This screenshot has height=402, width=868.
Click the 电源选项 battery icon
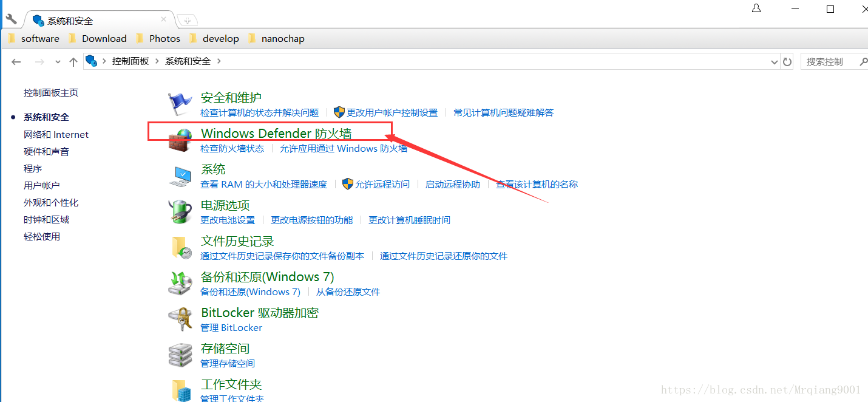[180, 211]
